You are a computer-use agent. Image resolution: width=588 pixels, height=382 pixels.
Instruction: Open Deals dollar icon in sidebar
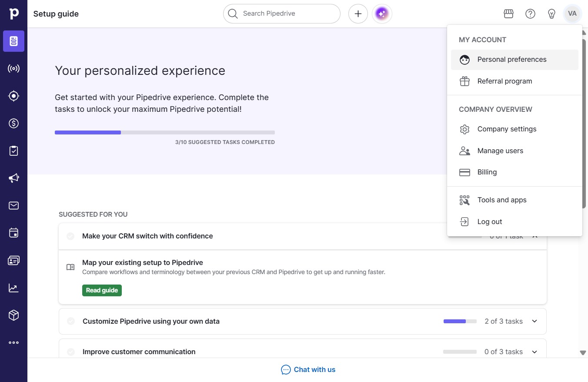point(13,123)
